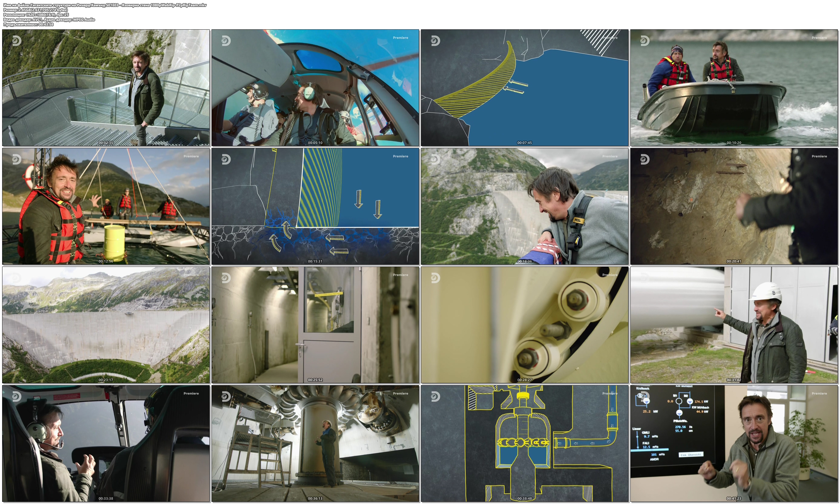Open the turbine hall frame at 00:36:13

point(315,443)
